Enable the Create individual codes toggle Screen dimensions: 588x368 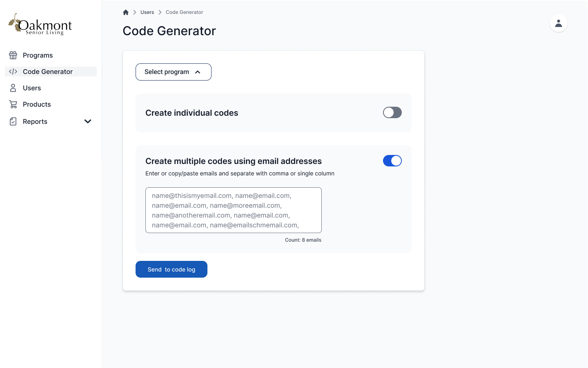392,112
